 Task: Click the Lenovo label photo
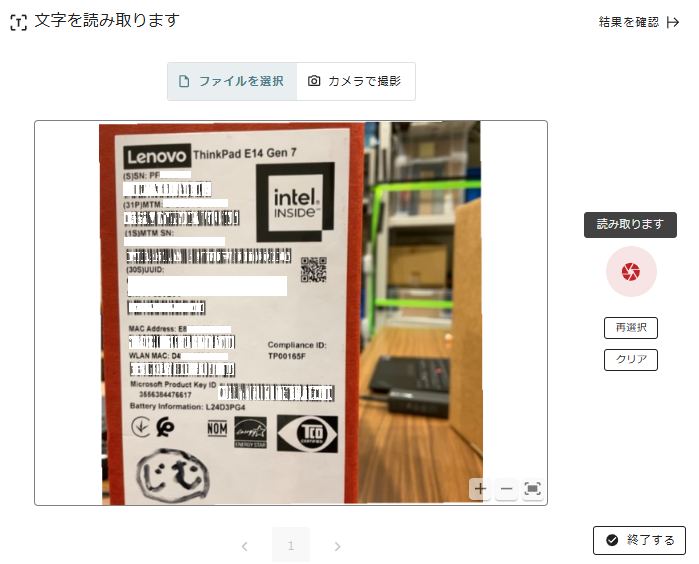(x=290, y=313)
